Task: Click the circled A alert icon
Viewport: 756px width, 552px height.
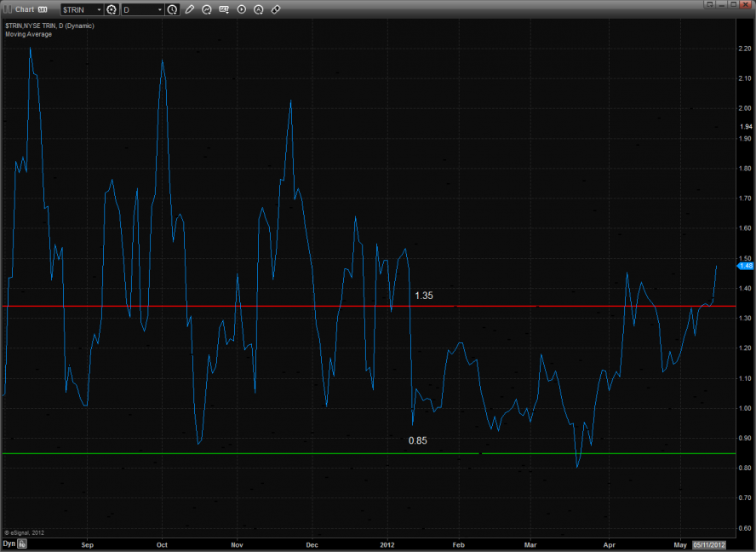Action: click(259, 9)
